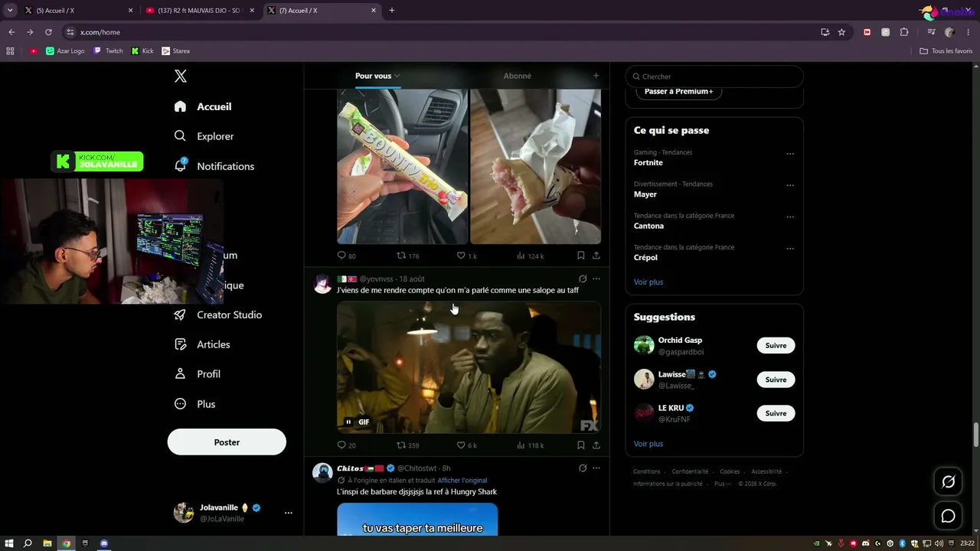Go to Accueil in the sidebar
980x551 pixels.
click(x=203, y=106)
